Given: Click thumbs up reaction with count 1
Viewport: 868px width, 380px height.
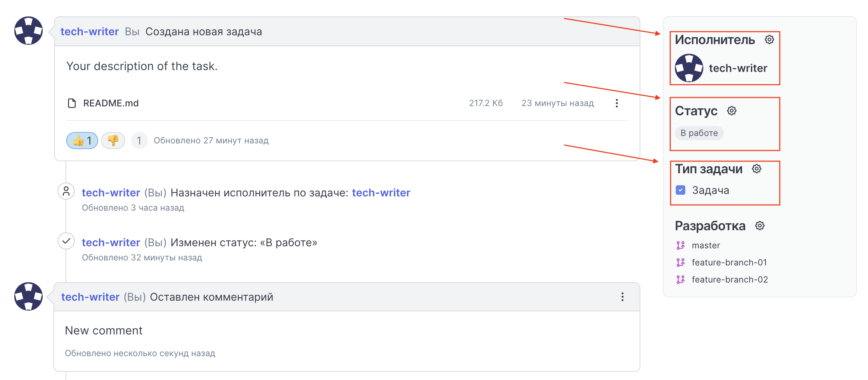Looking at the screenshot, I should (82, 141).
